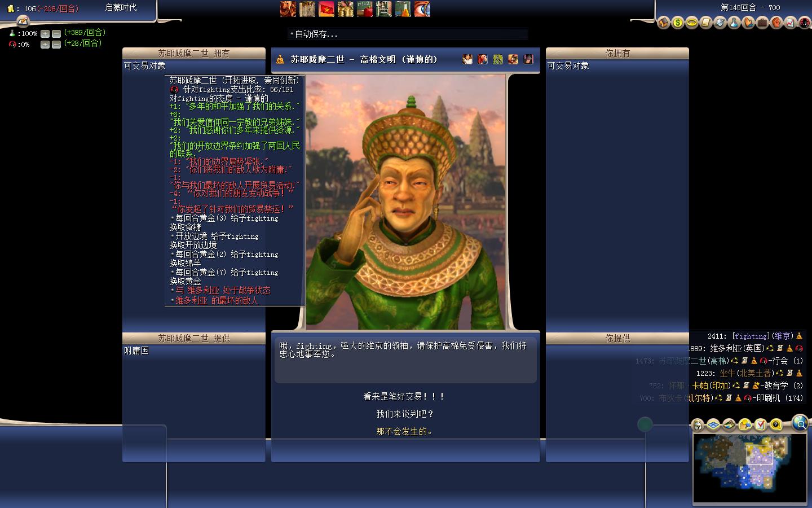Click the red flag civic icon in top bar

(326, 8)
